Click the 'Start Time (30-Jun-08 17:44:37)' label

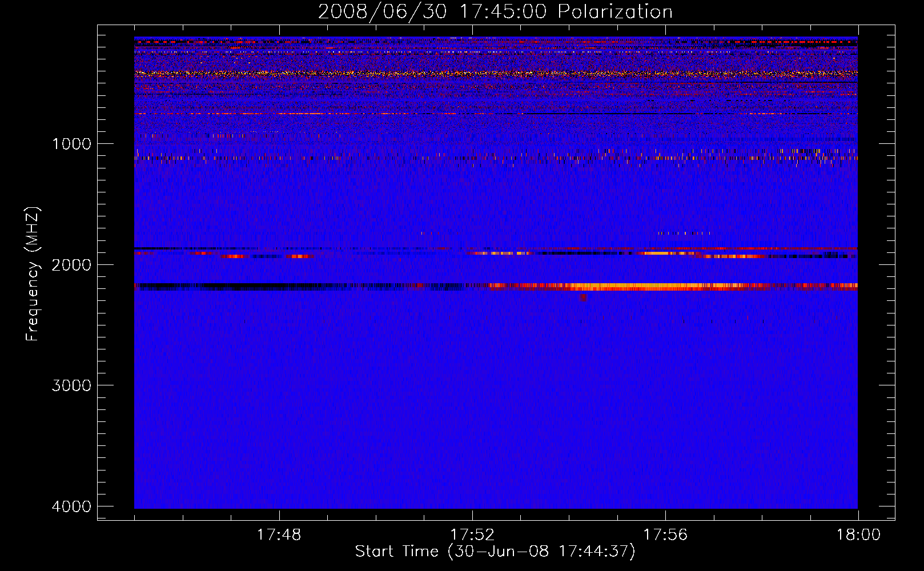[x=495, y=552]
